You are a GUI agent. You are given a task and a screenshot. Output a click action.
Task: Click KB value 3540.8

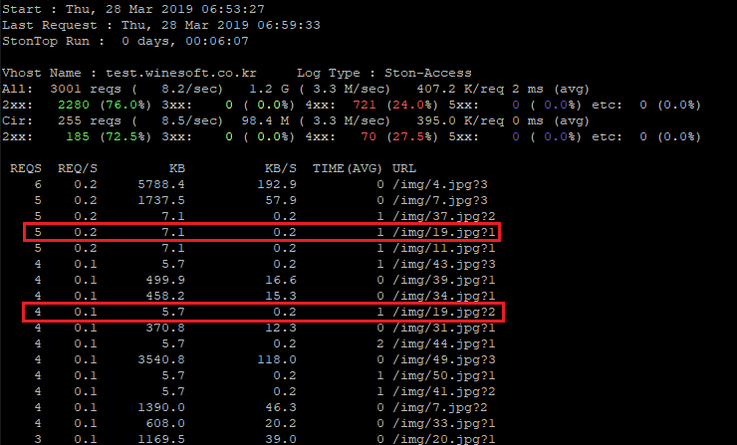click(x=161, y=360)
